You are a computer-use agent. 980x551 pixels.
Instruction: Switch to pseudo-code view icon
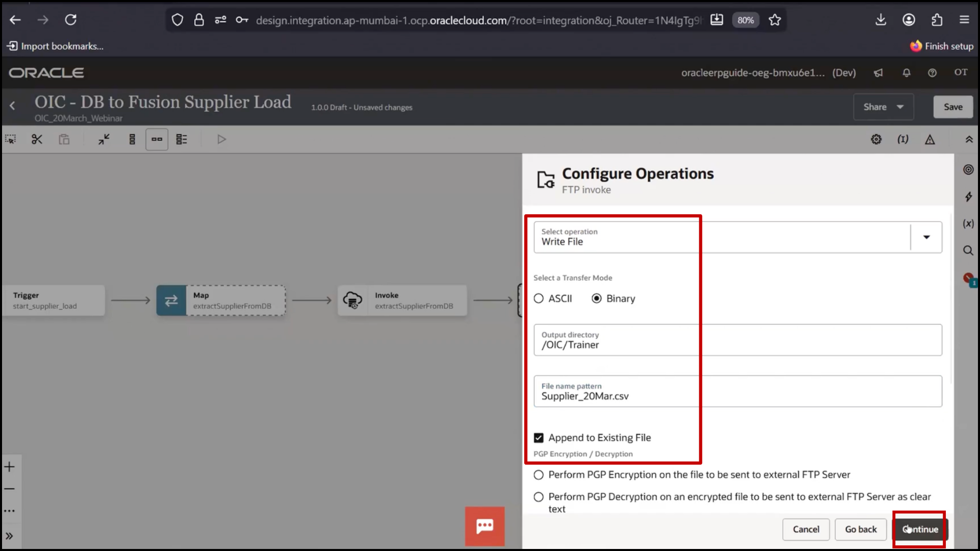coord(182,139)
